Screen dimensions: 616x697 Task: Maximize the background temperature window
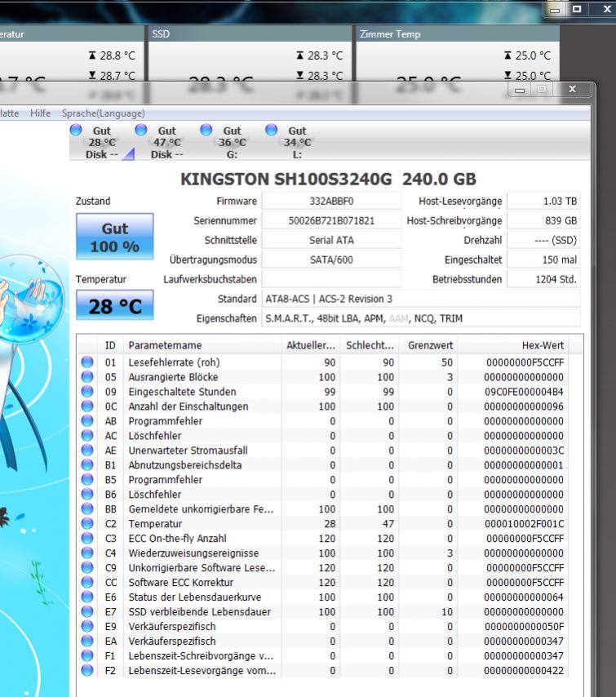(x=577, y=9)
